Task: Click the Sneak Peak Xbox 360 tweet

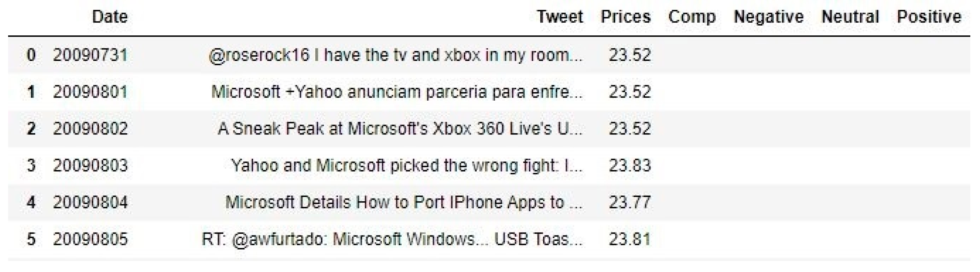Action: [400, 129]
